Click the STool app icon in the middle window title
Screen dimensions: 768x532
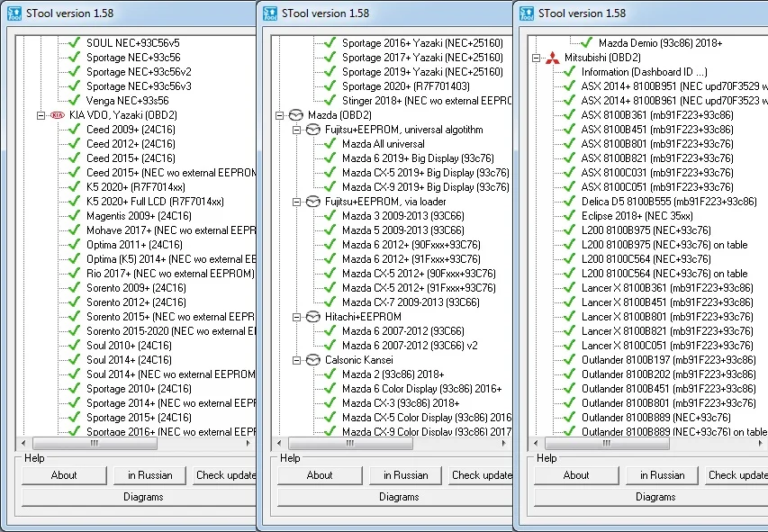(270, 14)
